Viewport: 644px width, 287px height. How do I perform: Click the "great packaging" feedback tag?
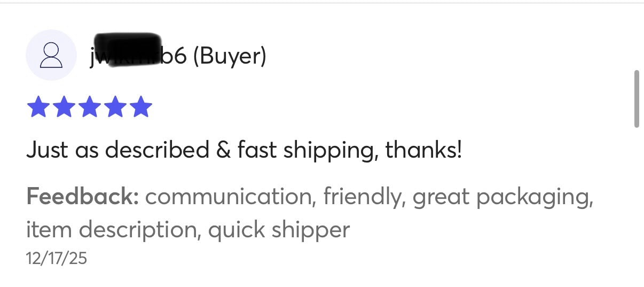tap(503, 197)
